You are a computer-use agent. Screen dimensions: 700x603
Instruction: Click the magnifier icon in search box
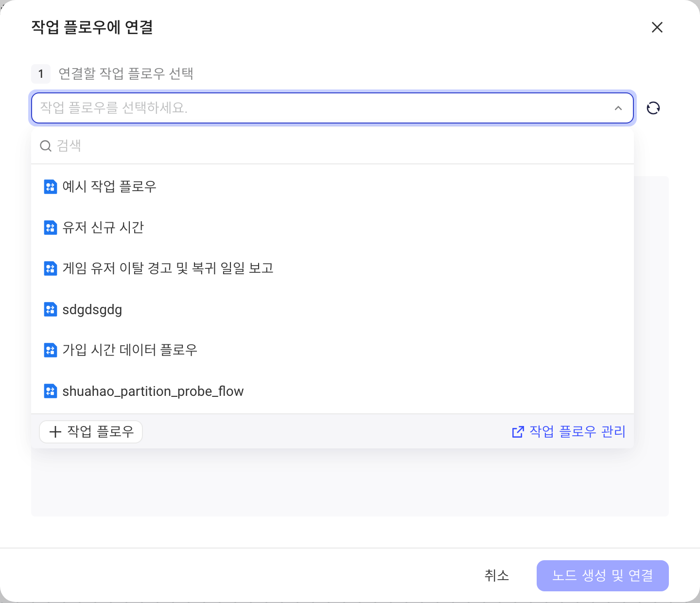coord(46,146)
